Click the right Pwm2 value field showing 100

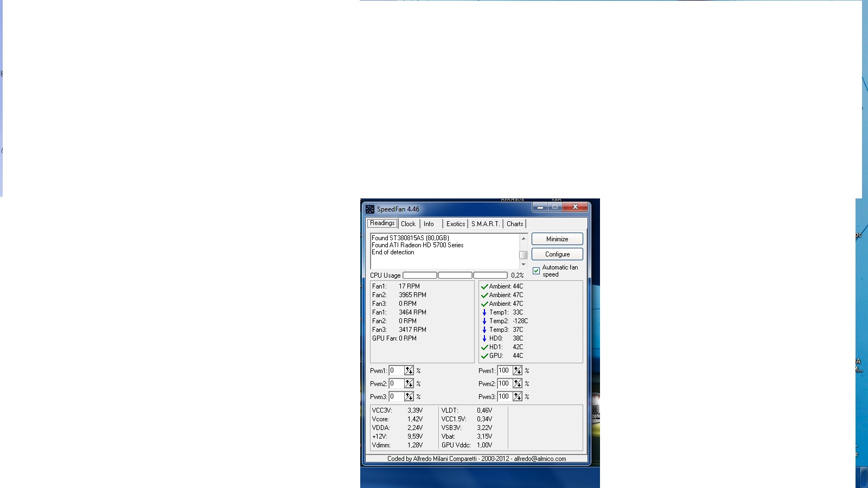tap(505, 384)
